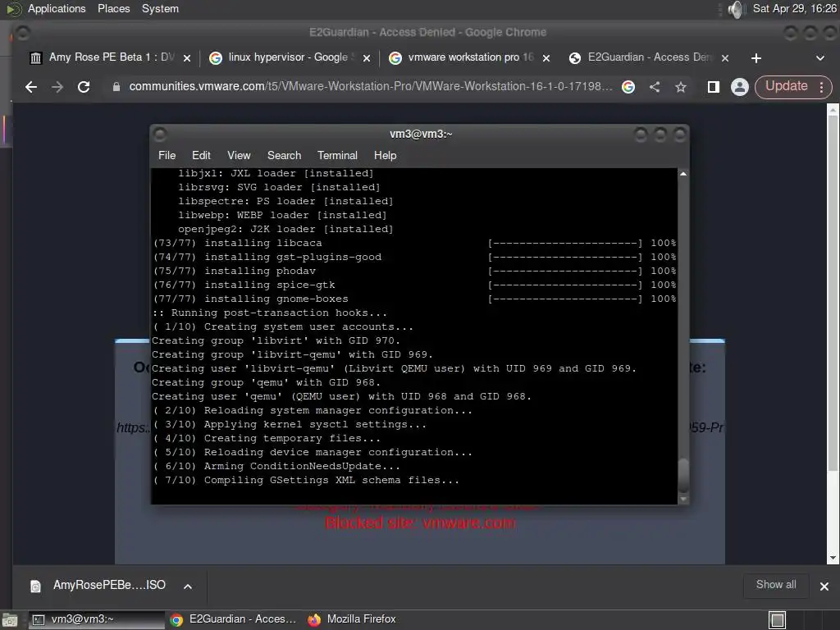
Task: Close the linux hypervisor Google tab
Action: coord(367,58)
